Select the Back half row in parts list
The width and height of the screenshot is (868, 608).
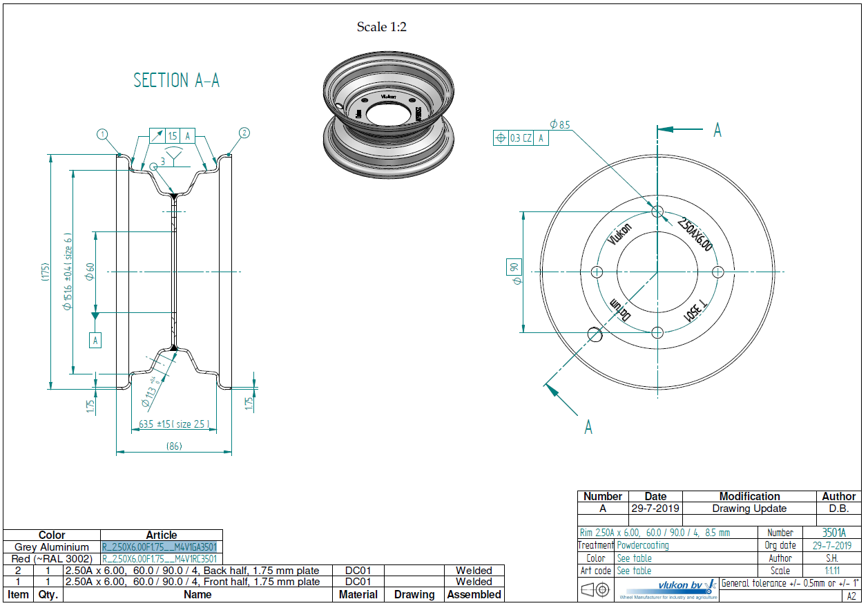(192, 571)
